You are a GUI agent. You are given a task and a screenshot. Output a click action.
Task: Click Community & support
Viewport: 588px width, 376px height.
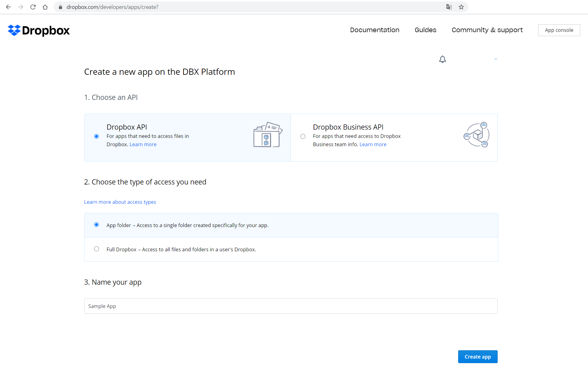(x=487, y=30)
